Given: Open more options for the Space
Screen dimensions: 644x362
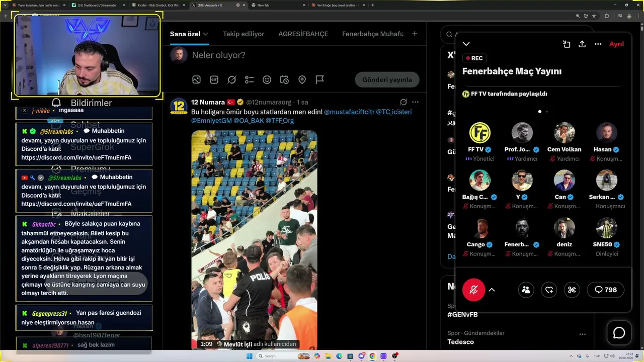Looking at the screenshot, I should pyautogui.click(x=598, y=44).
